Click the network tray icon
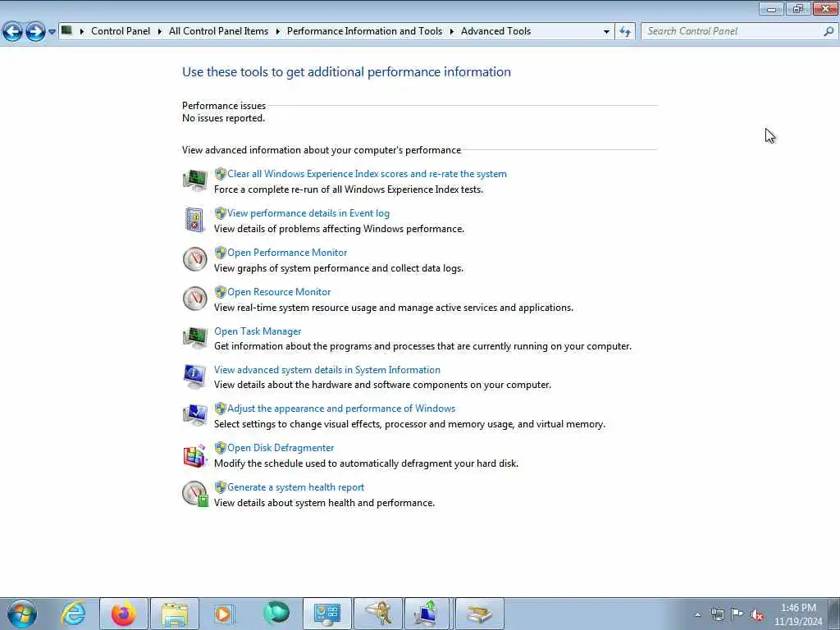 pyautogui.click(x=717, y=614)
